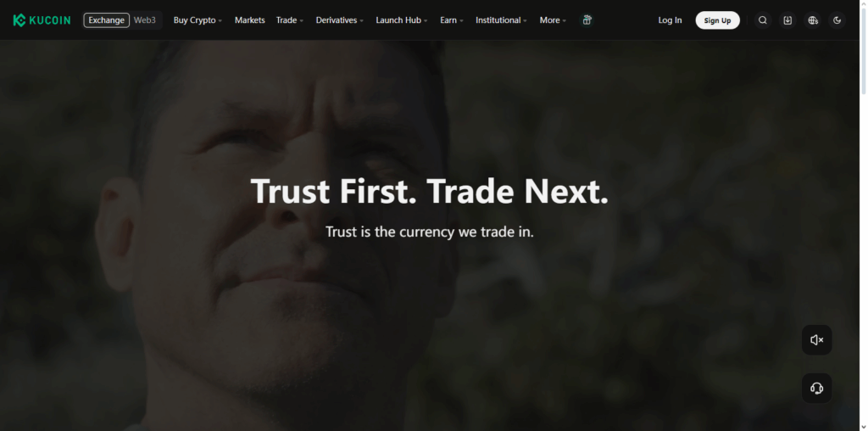Expand the Derivatives dropdown menu
868x431 pixels.
[x=340, y=20]
